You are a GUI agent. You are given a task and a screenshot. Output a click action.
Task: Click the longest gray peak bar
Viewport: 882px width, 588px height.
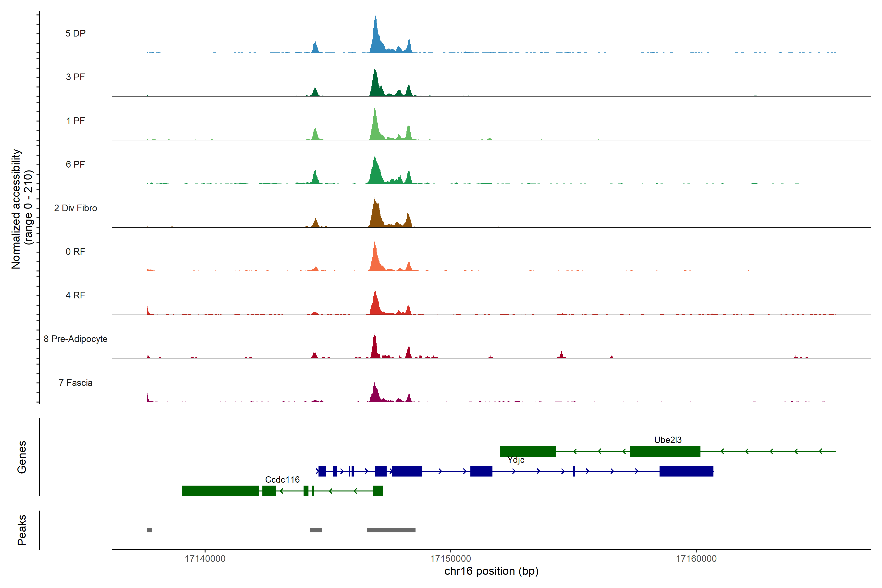coord(391,530)
